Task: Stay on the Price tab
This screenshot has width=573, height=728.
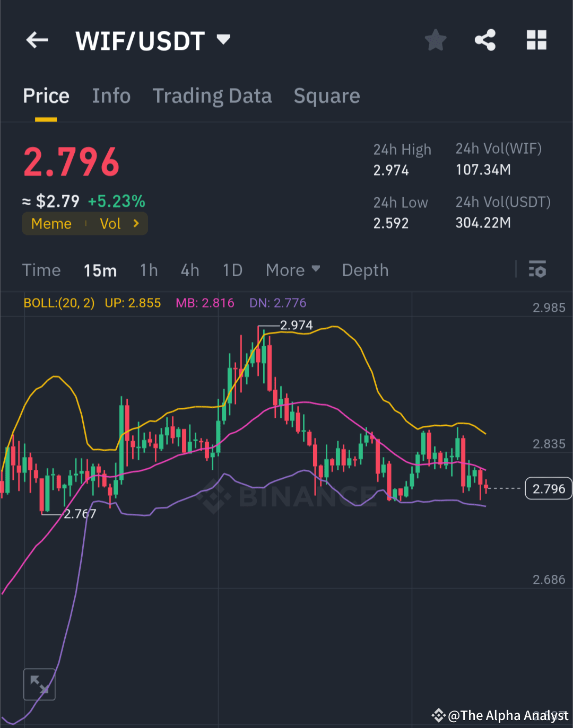Action: tap(46, 95)
